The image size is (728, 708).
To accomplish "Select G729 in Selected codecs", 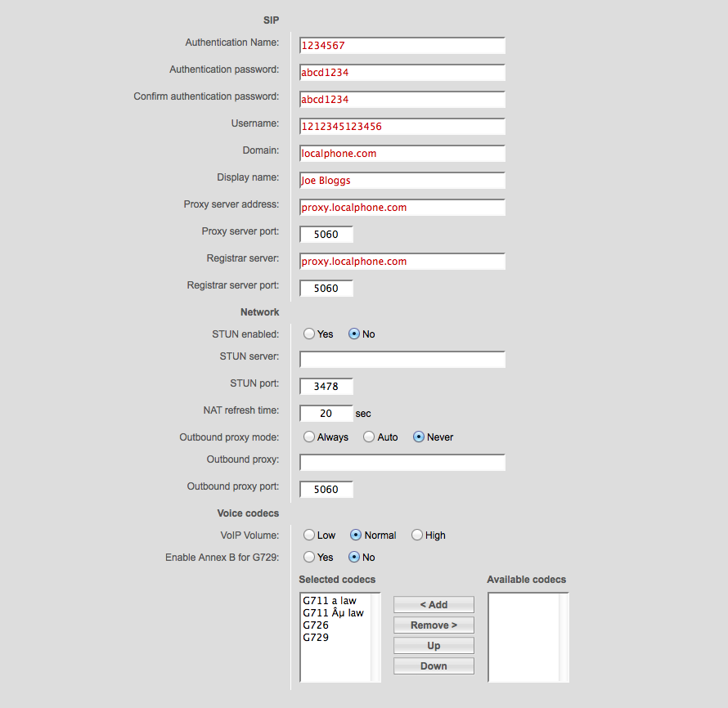I will 336,638.
